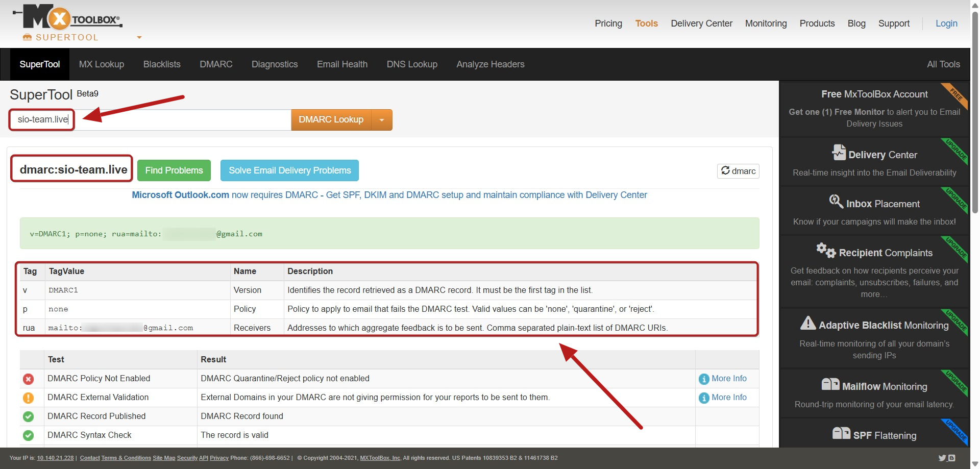
Task: Focus the domain lookup input field
Action: [x=150, y=119]
